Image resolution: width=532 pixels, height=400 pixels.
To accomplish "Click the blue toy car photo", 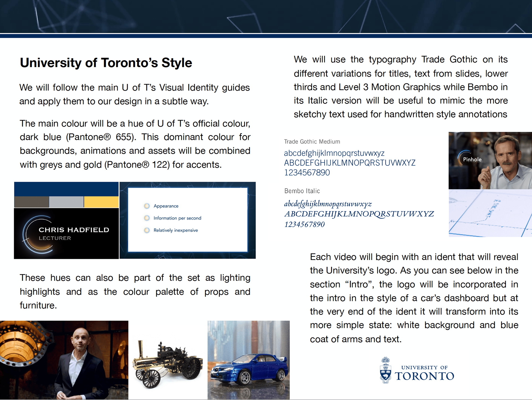I will (248, 360).
